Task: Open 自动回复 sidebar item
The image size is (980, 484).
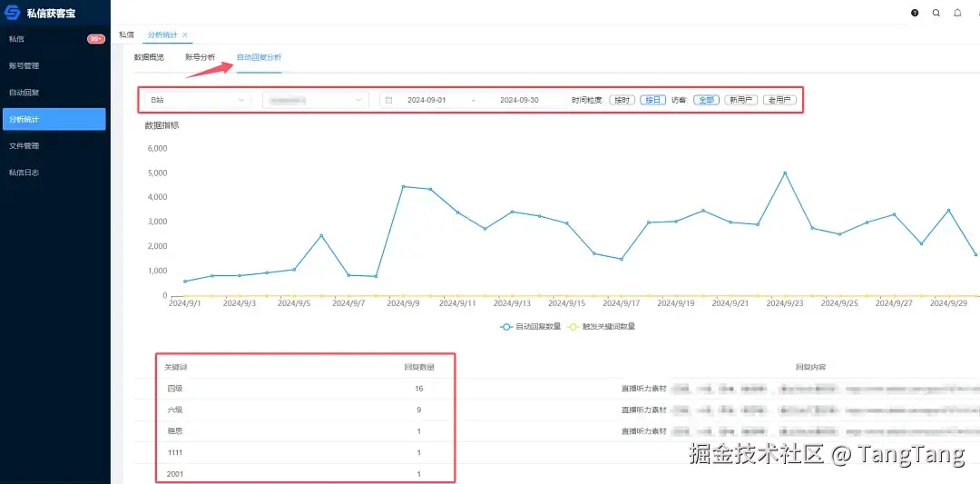Action: click(54, 93)
